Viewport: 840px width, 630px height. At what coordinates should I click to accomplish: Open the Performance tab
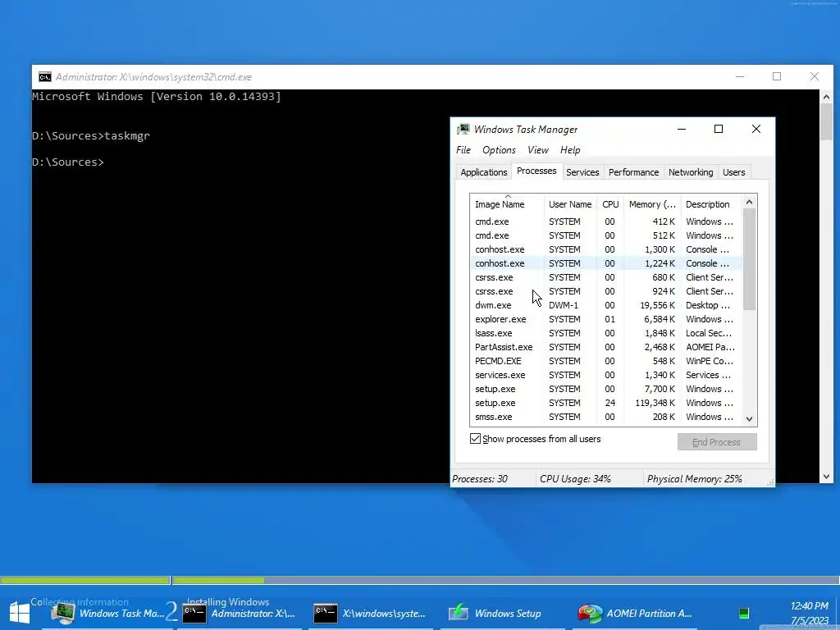click(x=633, y=172)
